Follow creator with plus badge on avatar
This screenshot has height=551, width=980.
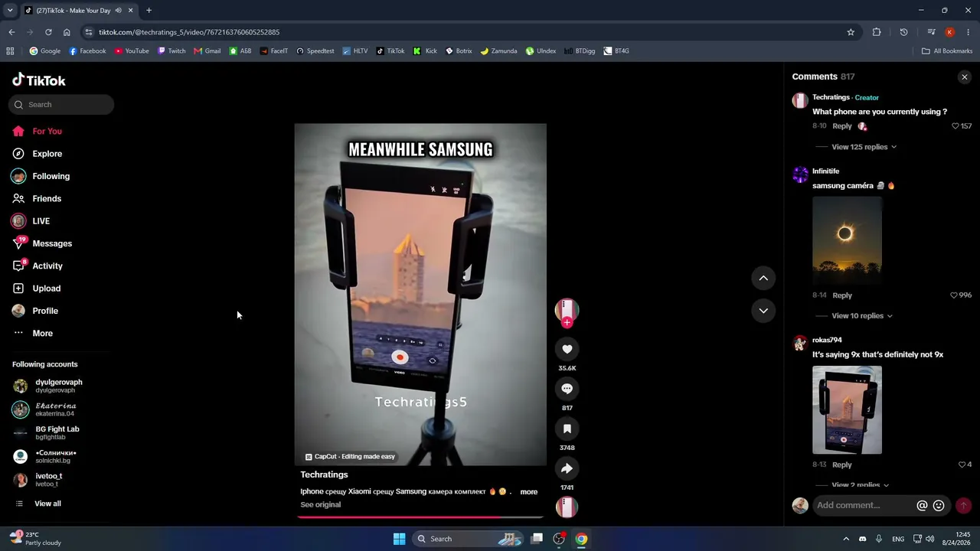pyautogui.click(x=567, y=323)
